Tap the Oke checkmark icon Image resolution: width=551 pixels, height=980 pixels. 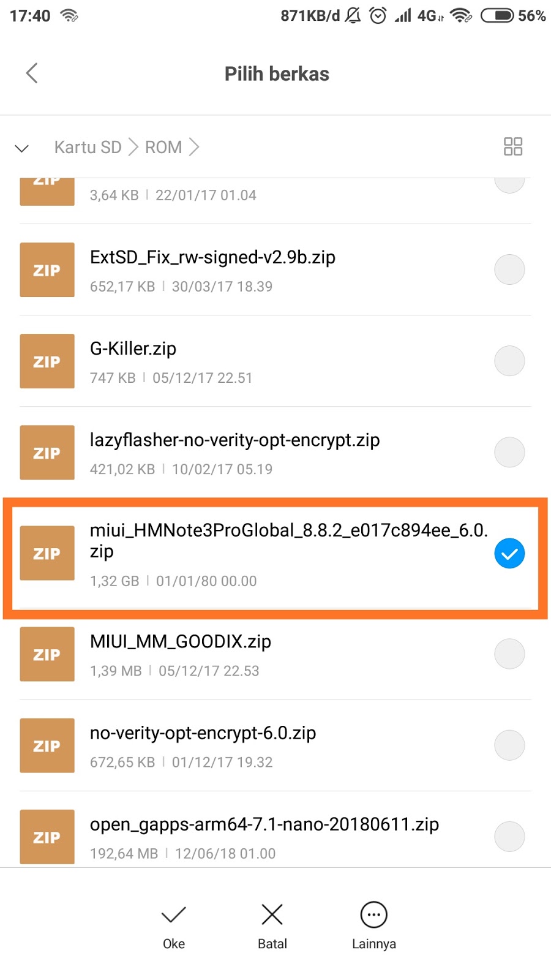pos(174,915)
